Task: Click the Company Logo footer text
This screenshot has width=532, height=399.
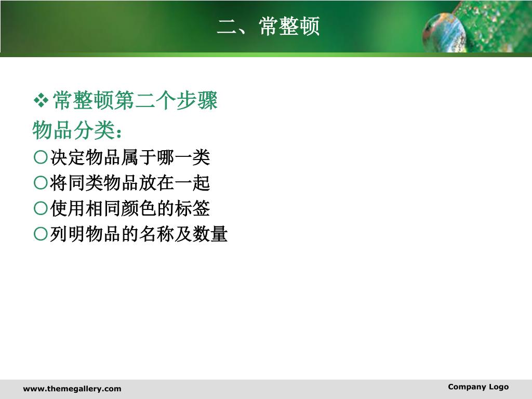Action: 478,387
